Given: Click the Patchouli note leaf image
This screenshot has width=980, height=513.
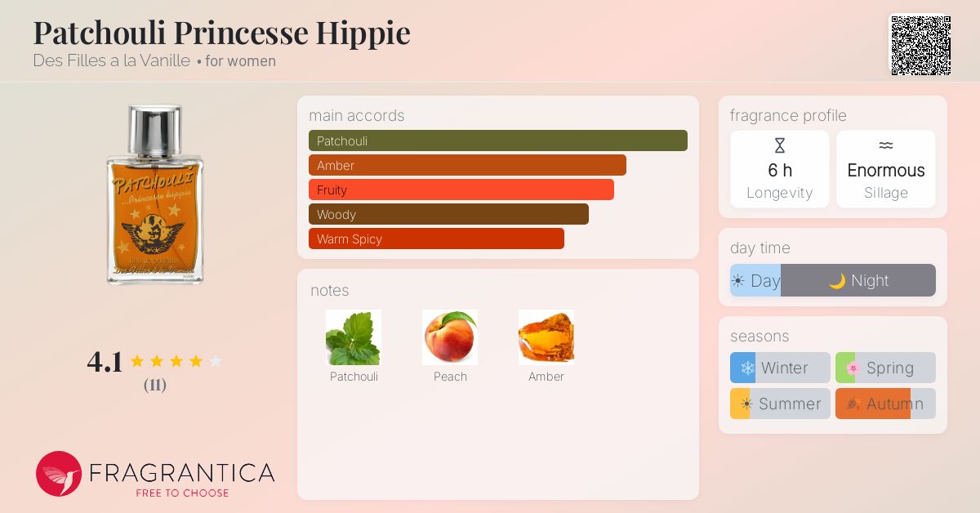Looking at the screenshot, I should point(354,337).
